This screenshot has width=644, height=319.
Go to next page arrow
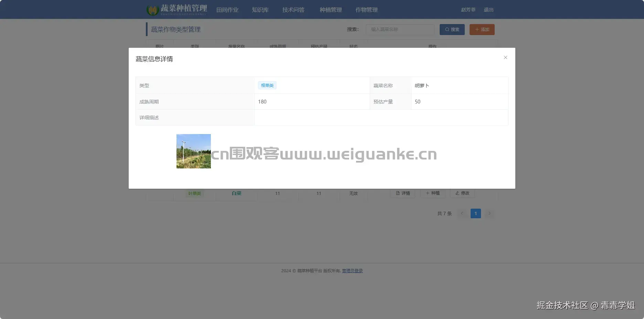490,213
